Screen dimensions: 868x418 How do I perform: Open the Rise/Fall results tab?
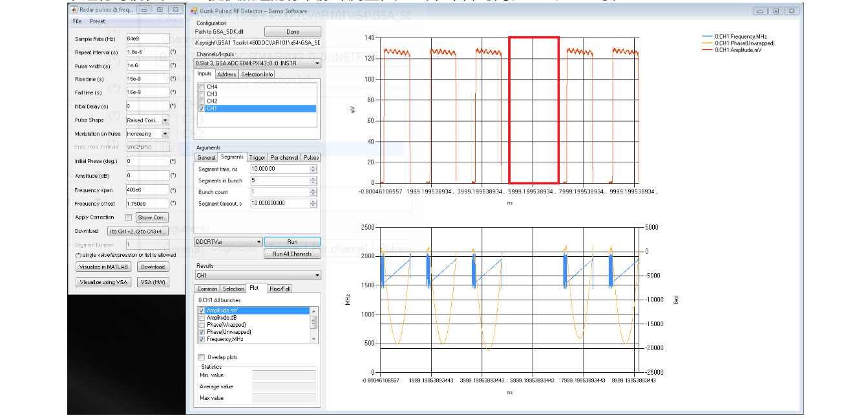pyautogui.click(x=280, y=289)
